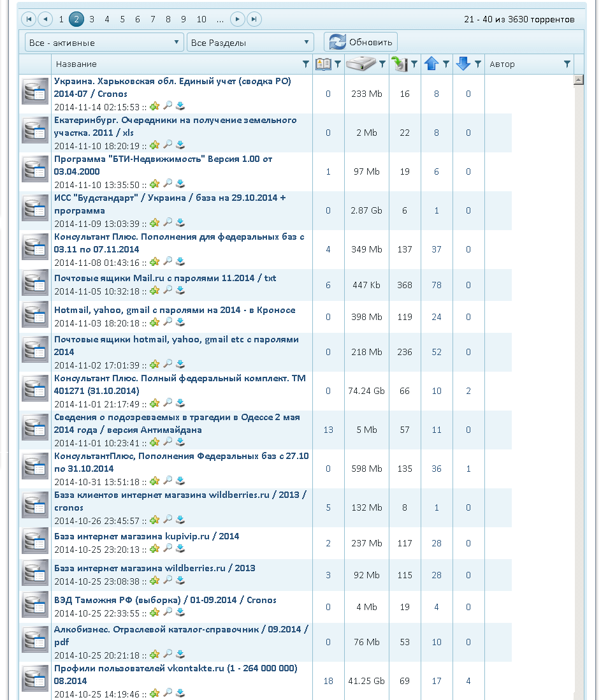Click the magnifier icon for the kupivip.ru torrent
This screenshot has height=700, width=601.
(x=168, y=548)
